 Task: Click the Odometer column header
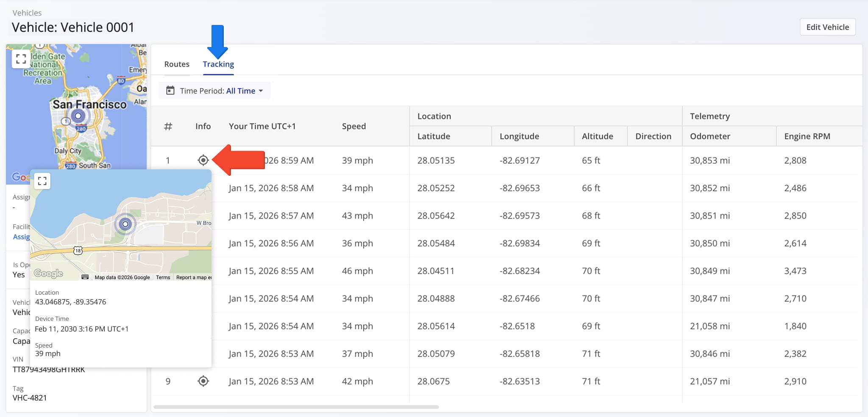pyautogui.click(x=710, y=136)
